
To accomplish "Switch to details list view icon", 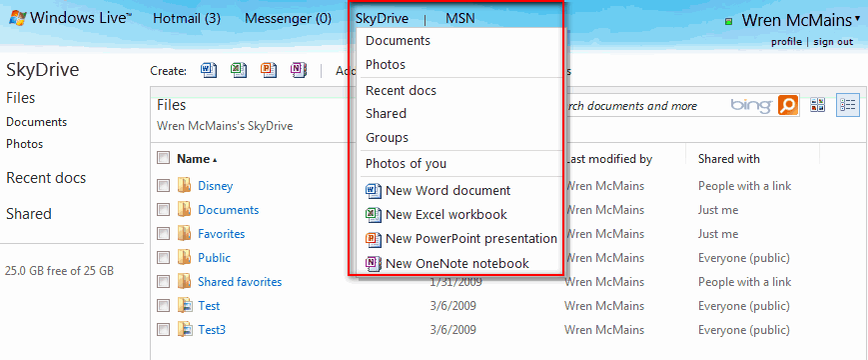I will 847,105.
